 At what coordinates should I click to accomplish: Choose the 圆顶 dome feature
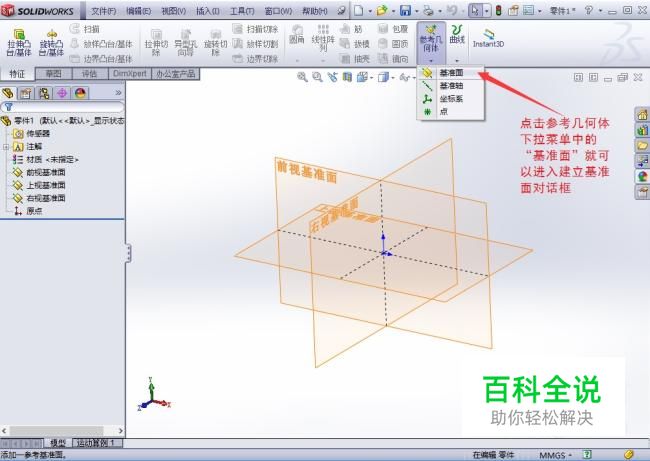[393, 44]
